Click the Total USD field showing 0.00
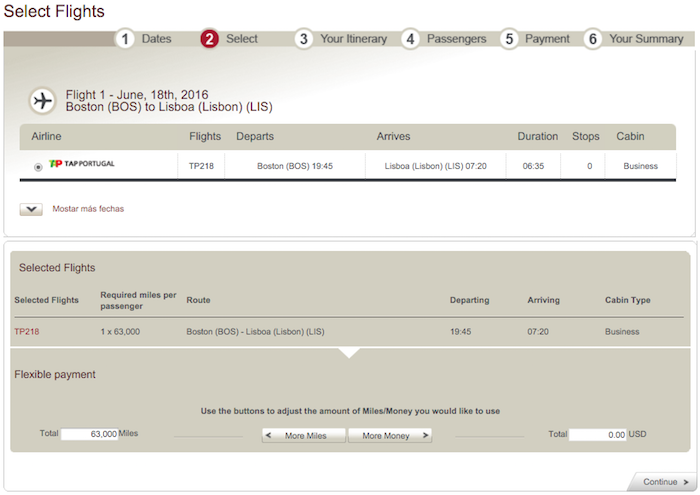This screenshot has width=700, height=495. point(598,434)
